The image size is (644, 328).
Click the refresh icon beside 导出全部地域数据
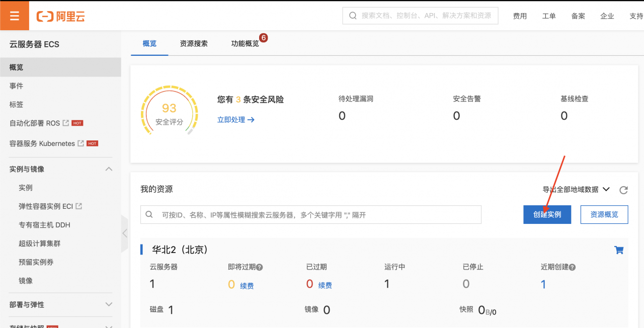(623, 190)
